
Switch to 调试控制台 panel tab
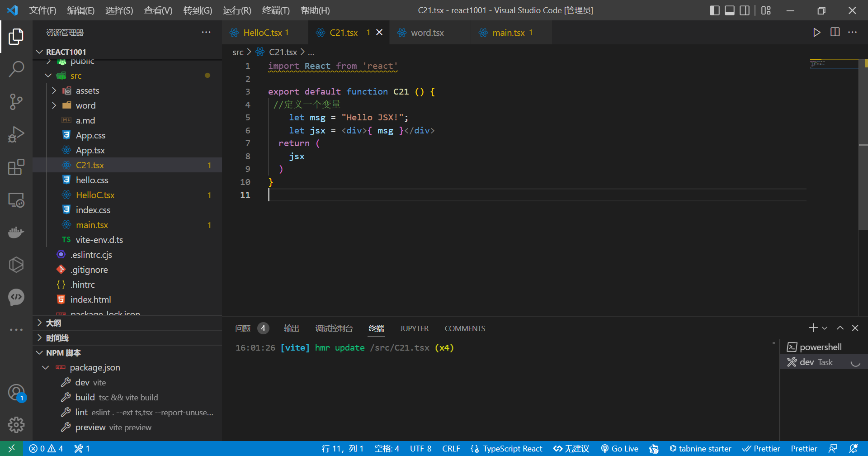point(334,328)
